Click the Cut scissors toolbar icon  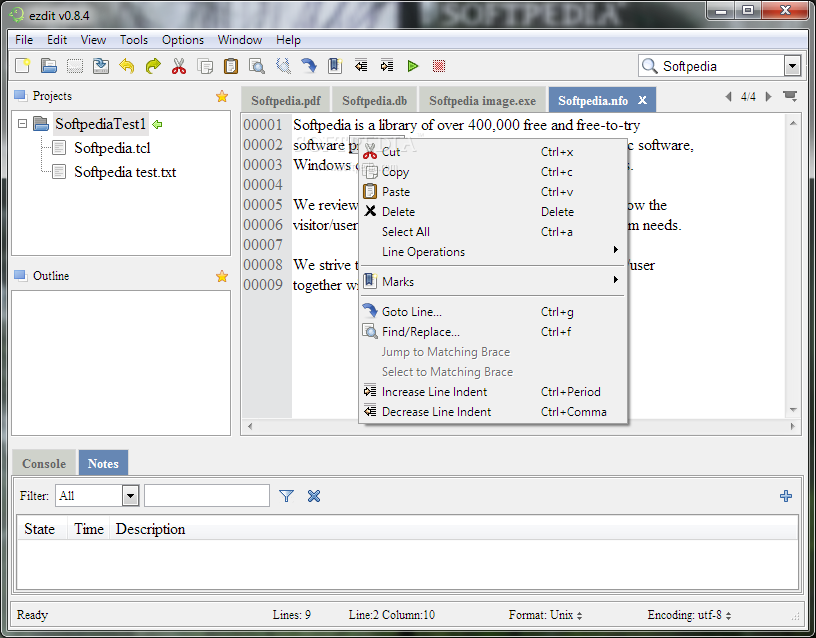(x=179, y=66)
